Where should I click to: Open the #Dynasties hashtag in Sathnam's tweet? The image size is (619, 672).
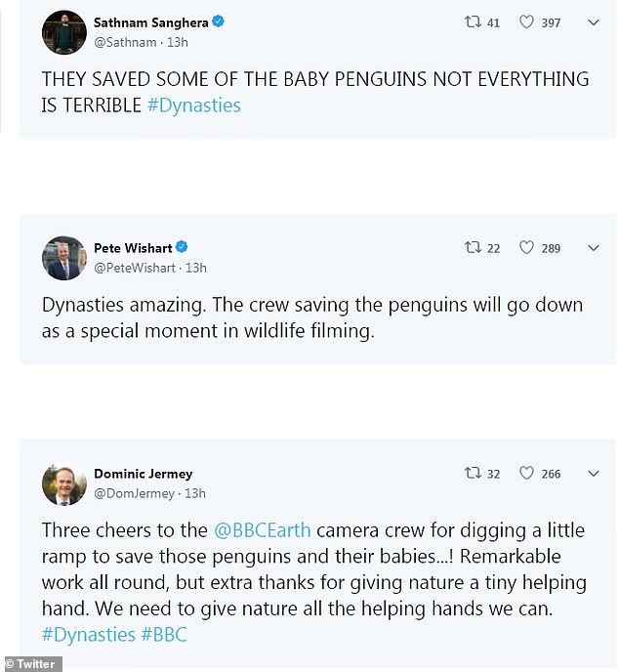pos(193,105)
